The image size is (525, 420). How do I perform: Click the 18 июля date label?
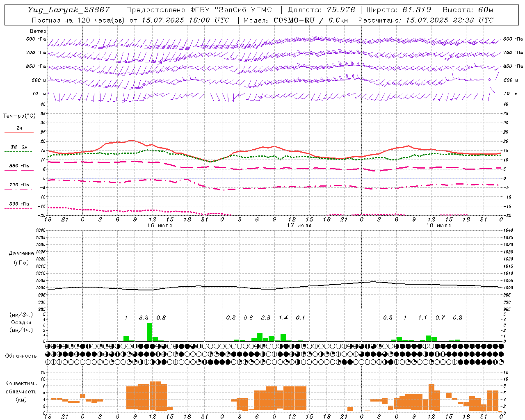[x=438, y=226]
